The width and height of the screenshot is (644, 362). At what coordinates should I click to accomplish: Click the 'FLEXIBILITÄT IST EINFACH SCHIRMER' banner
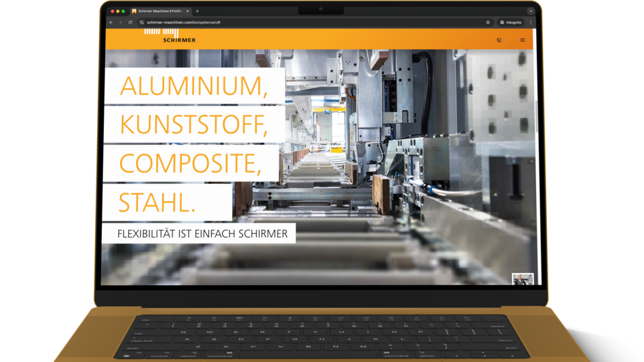click(198, 234)
